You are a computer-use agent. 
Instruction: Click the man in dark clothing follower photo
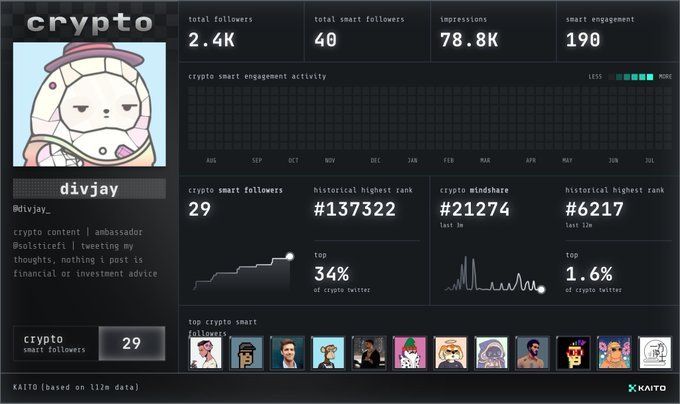pos(369,353)
